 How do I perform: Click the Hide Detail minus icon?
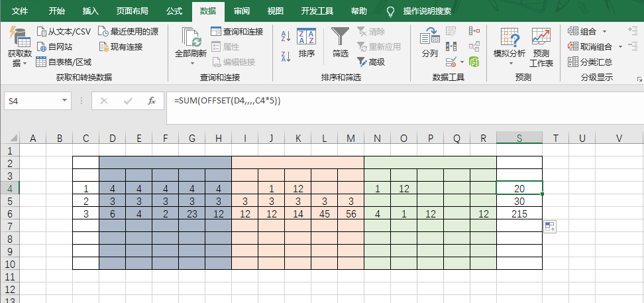click(633, 46)
